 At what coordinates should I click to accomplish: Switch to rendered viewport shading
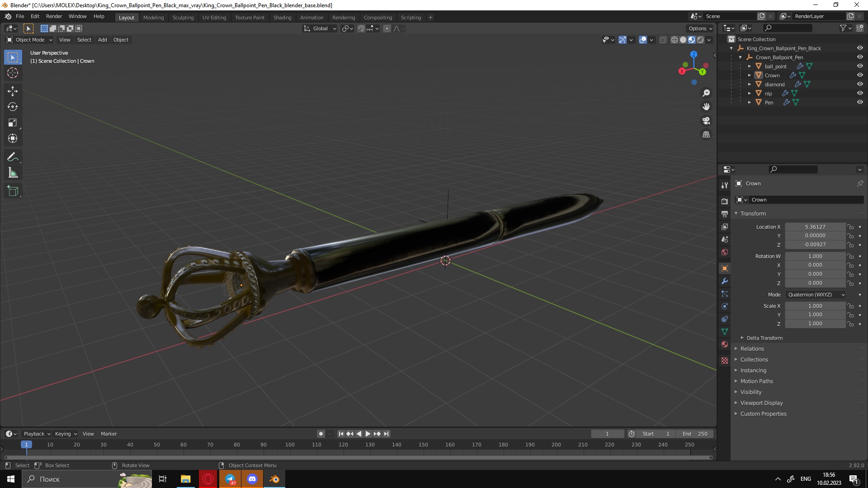click(x=700, y=40)
